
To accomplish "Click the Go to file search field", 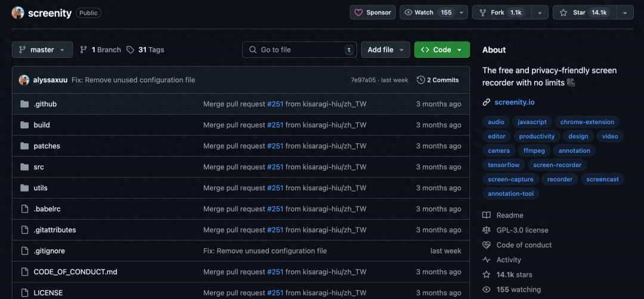I will [298, 50].
